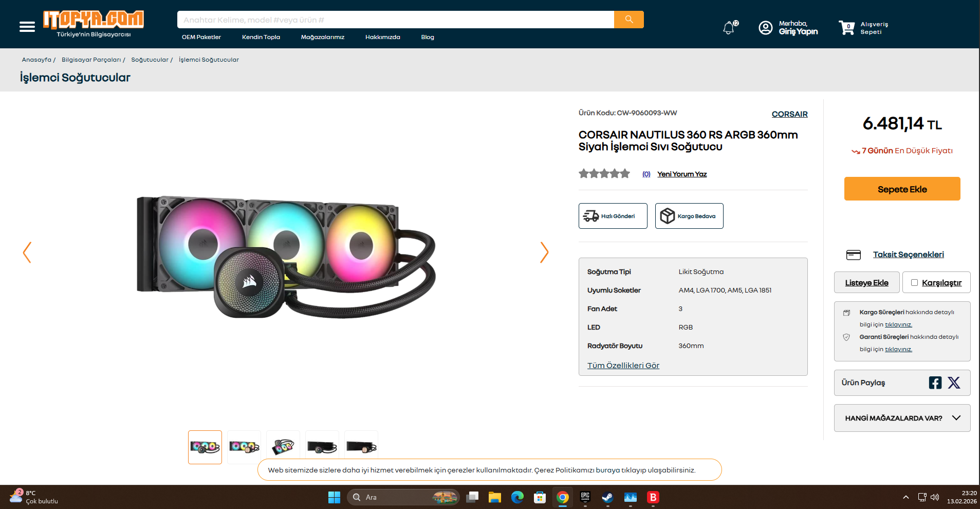Image resolution: width=980 pixels, height=509 pixels.
Task: Select second product thumbnail
Action: 244,447
